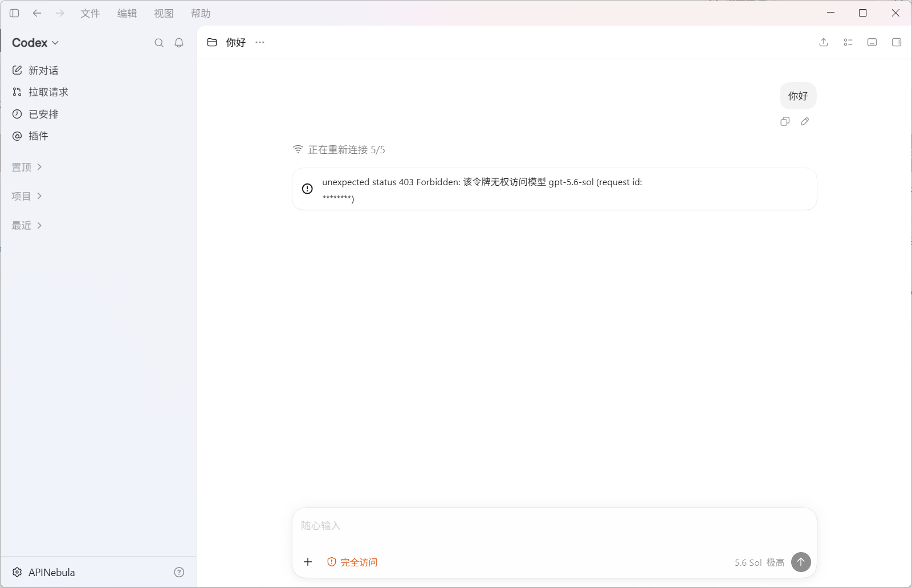Edit the 你好 message with pencil icon
912x588 pixels.
click(x=805, y=121)
